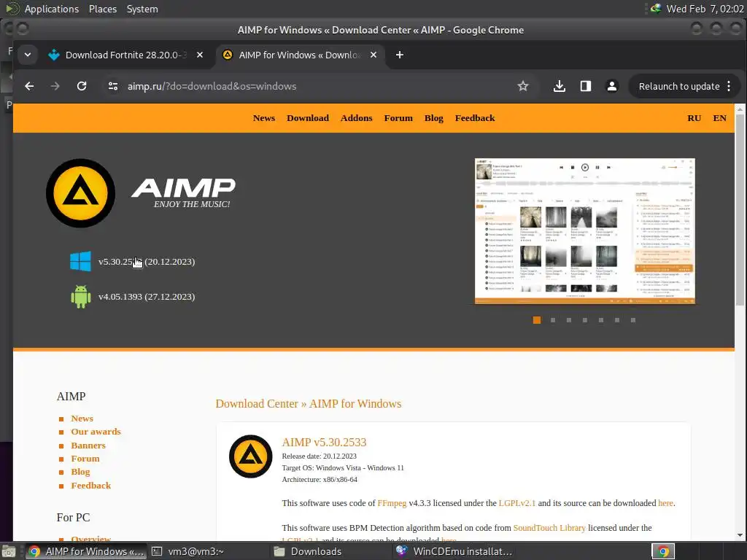Open the Places menu
747x560 pixels.
pyautogui.click(x=103, y=9)
